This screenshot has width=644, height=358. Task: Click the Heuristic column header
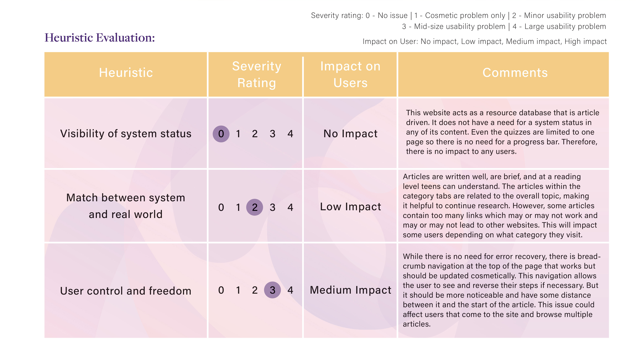click(x=126, y=73)
